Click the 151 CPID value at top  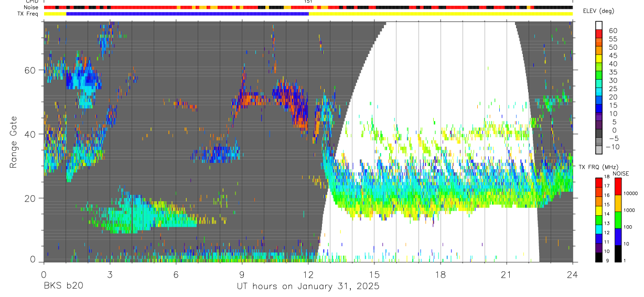click(x=308, y=2)
